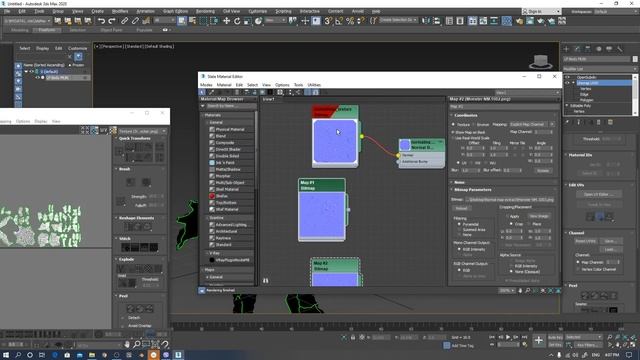This screenshot has height=360, width=640.
Task: Select the Summed Area filtering radio button
Action: pos(460,229)
